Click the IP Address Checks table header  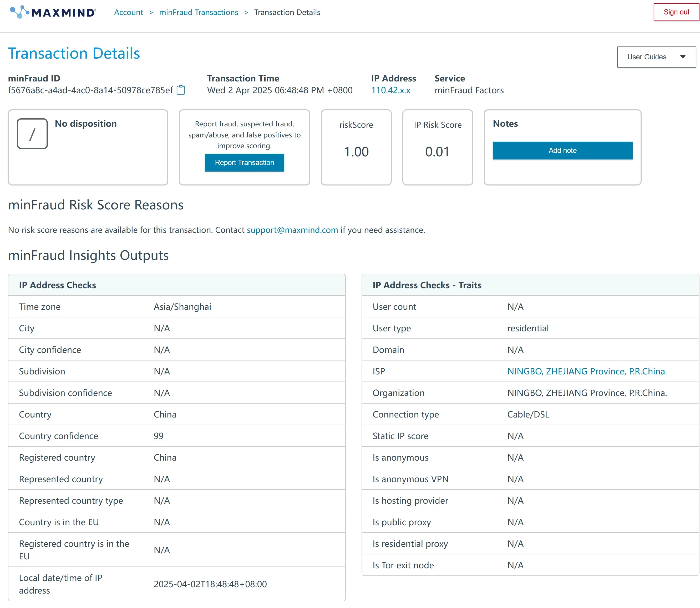[176, 285]
